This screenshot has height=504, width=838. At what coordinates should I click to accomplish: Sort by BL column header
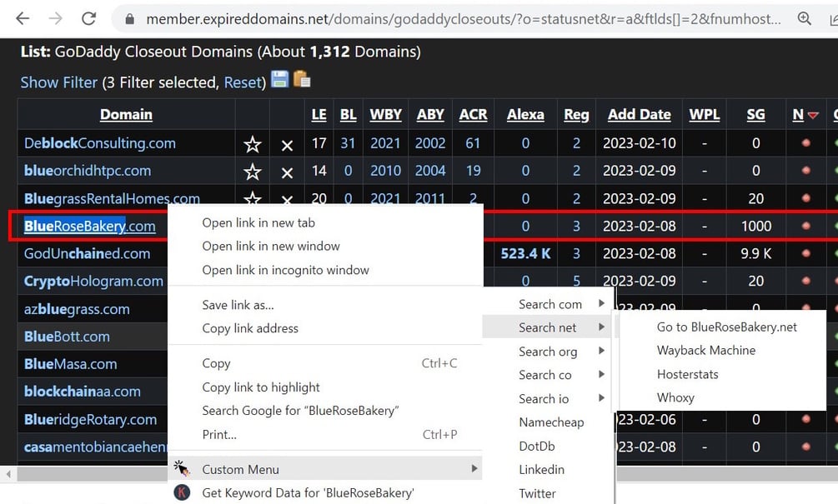(348, 114)
